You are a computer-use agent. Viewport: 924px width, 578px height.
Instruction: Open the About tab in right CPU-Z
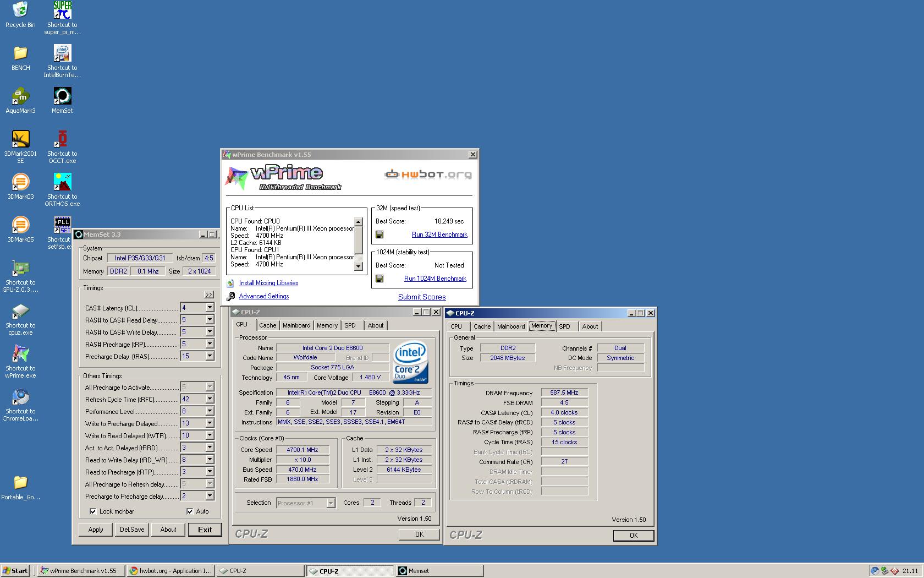(590, 326)
